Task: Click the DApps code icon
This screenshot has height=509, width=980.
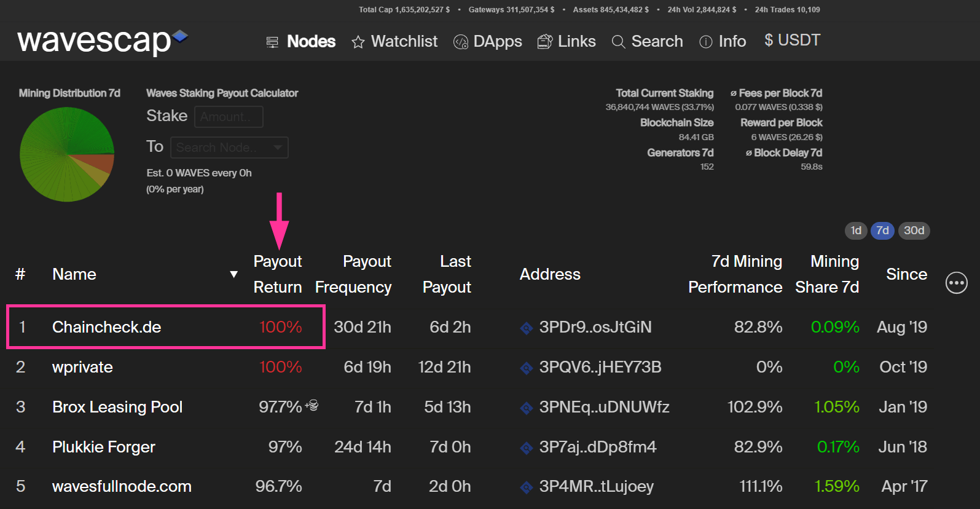Action: pyautogui.click(x=461, y=42)
